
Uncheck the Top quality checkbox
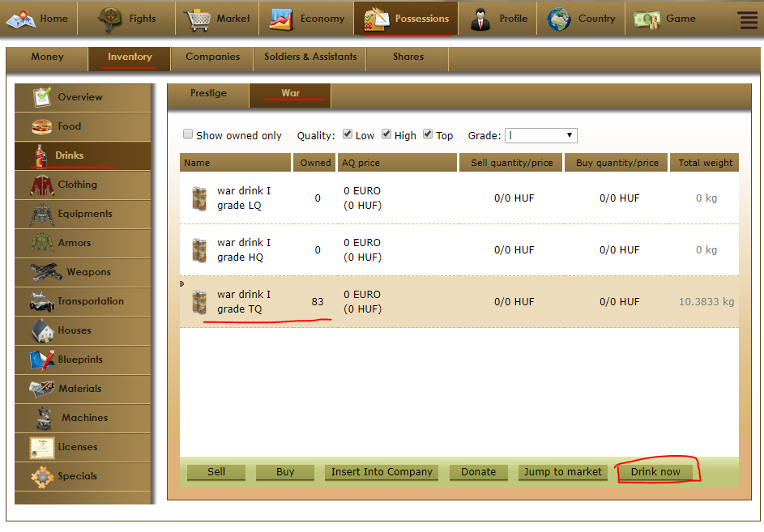click(x=428, y=134)
